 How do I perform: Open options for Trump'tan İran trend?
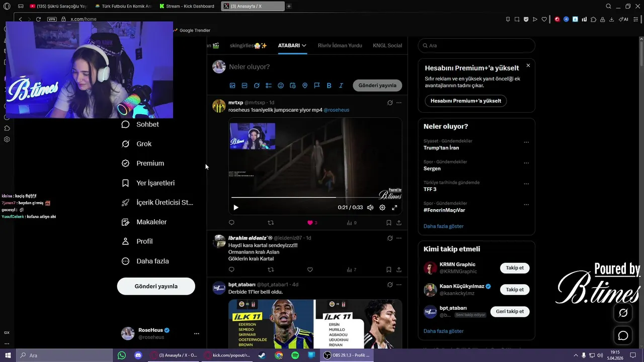(526, 142)
